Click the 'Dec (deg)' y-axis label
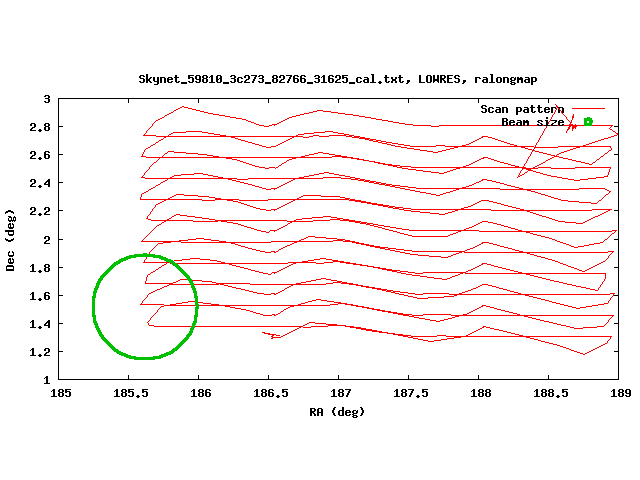 [x=11, y=240]
